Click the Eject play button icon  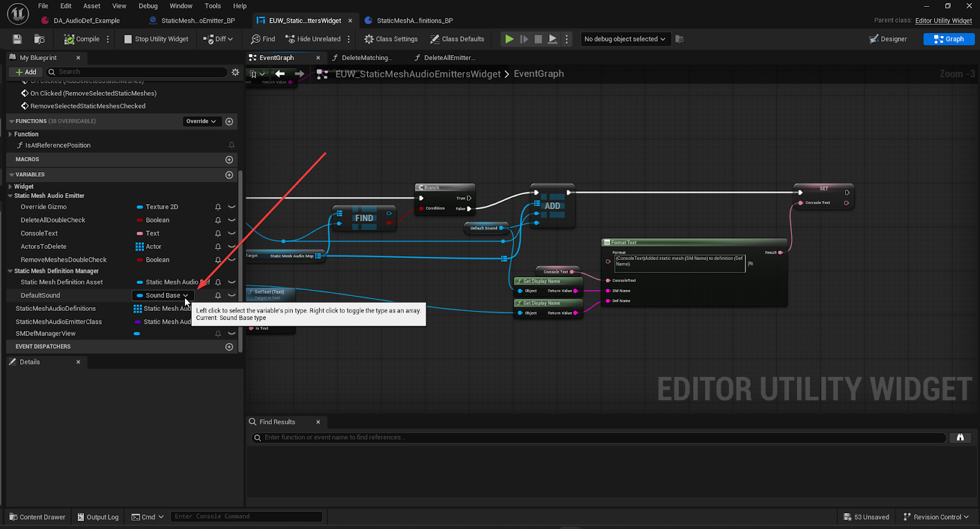click(x=552, y=39)
